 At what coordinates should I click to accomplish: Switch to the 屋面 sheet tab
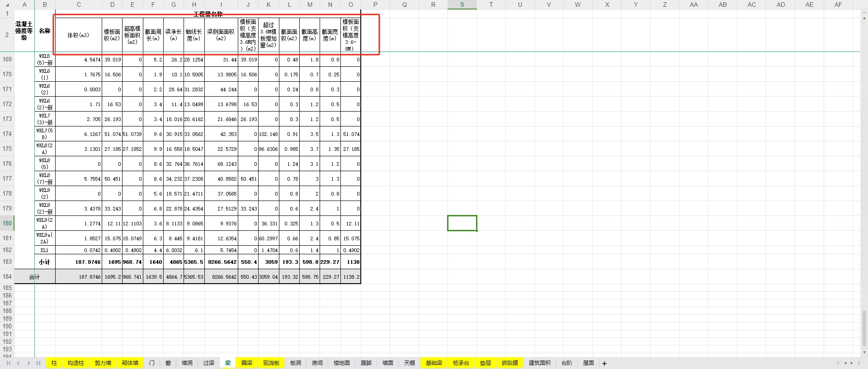tap(589, 363)
